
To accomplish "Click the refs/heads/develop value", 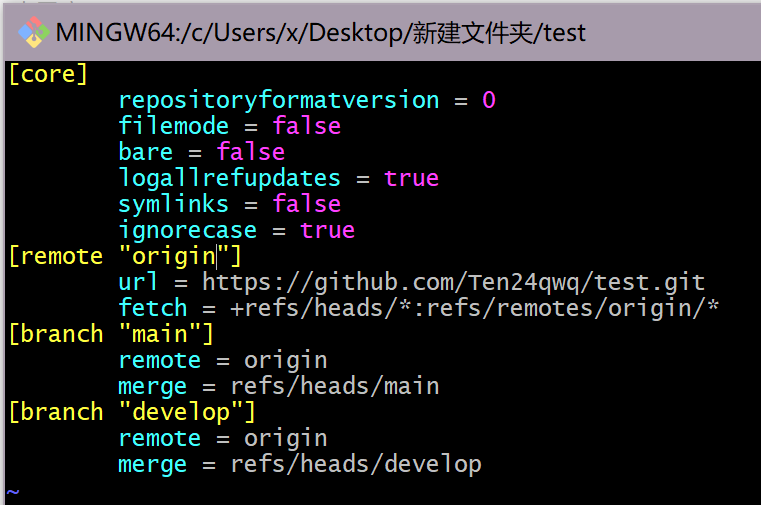I will (x=356, y=465).
